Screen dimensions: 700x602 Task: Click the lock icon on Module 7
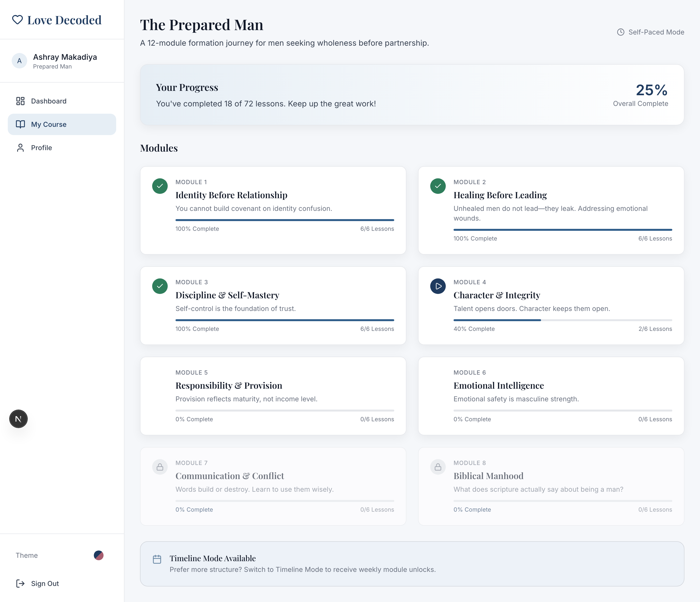click(x=160, y=467)
